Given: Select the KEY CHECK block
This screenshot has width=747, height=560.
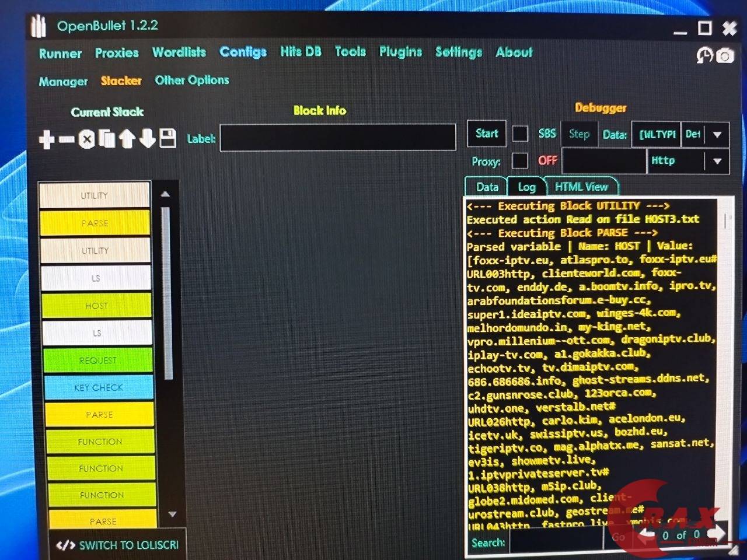Looking at the screenshot, I should [x=99, y=387].
